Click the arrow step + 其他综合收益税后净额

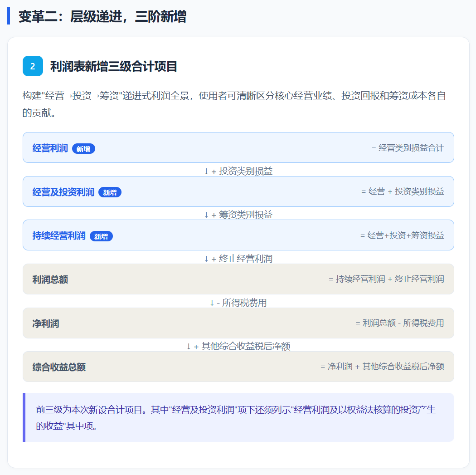coord(238,346)
